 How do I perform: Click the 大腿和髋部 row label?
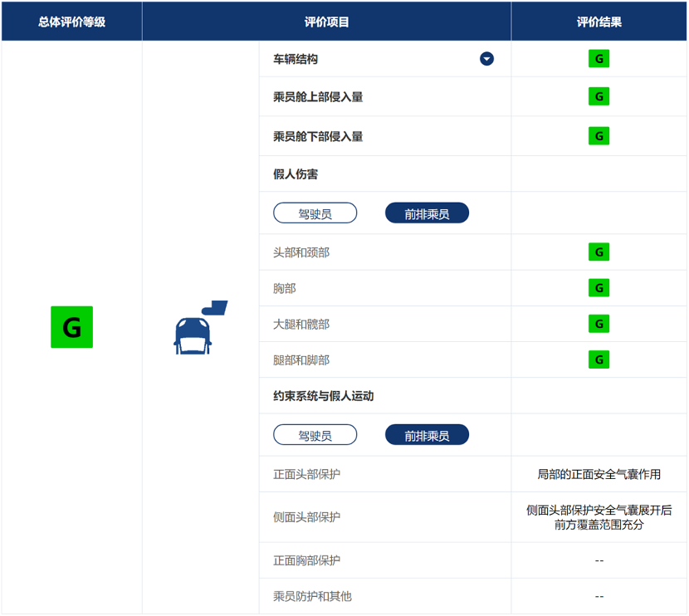coord(301,325)
